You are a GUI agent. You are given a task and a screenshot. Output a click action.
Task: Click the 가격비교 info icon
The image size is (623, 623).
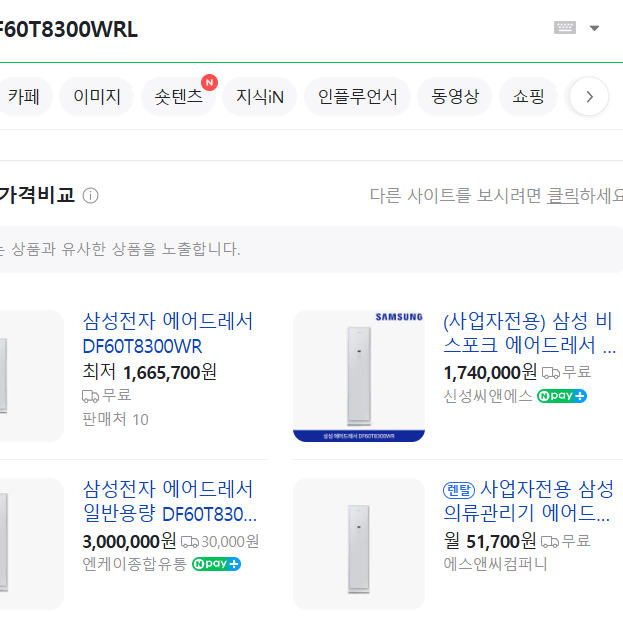pyautogui.click(x=90, y=195)
